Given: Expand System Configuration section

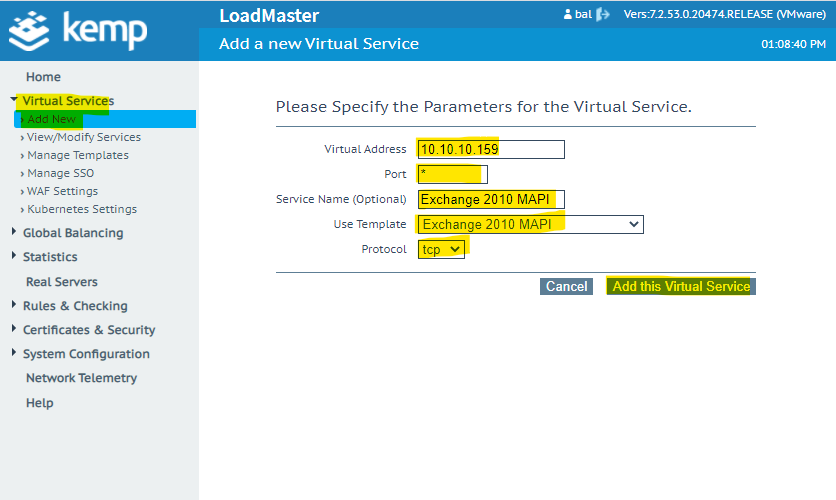Looking at the screenshot, I should [14, 353].
